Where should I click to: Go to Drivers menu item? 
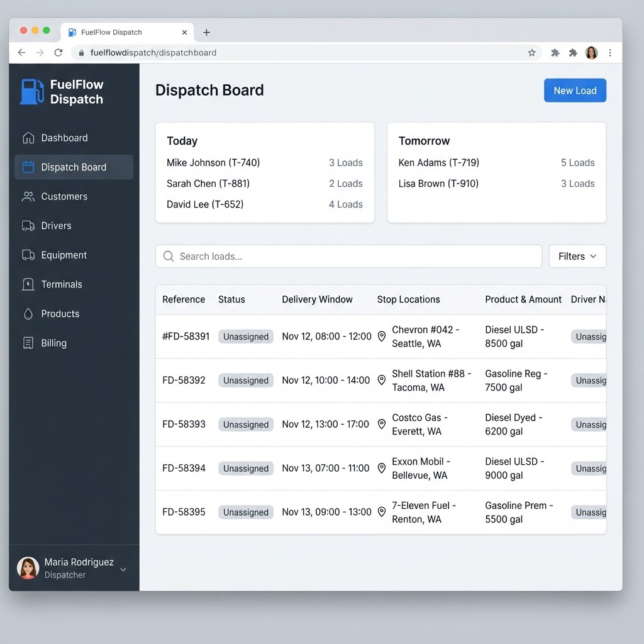tap(74, 226)
